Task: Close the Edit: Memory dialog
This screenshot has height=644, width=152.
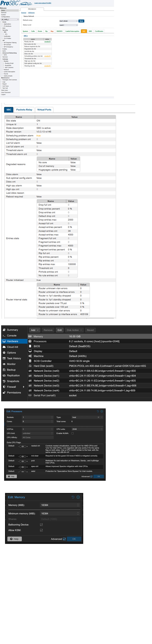Action: pyautogui.click(x=78, y=497)
